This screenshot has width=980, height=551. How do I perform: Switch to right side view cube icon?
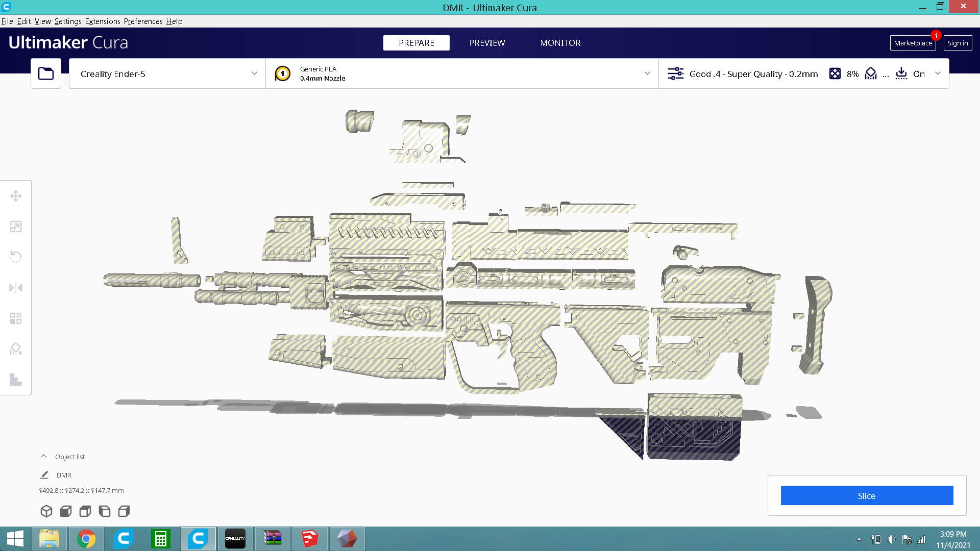point(124,511)
